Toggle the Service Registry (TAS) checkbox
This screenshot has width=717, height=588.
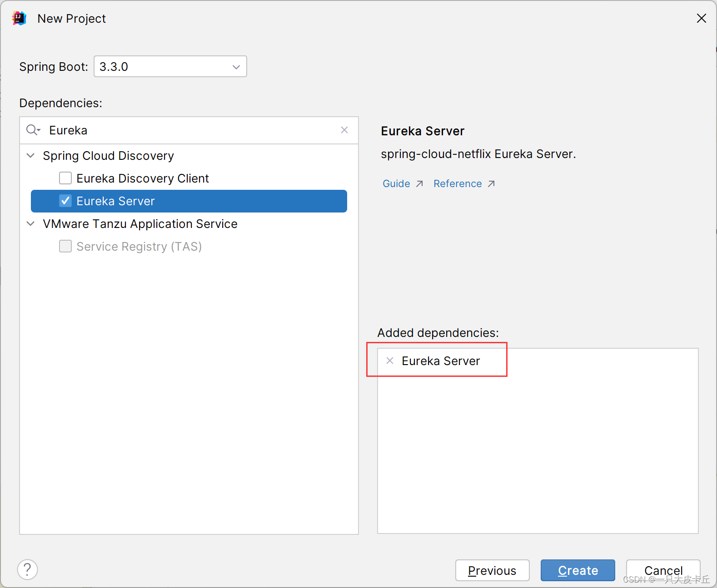pos(65,246)
